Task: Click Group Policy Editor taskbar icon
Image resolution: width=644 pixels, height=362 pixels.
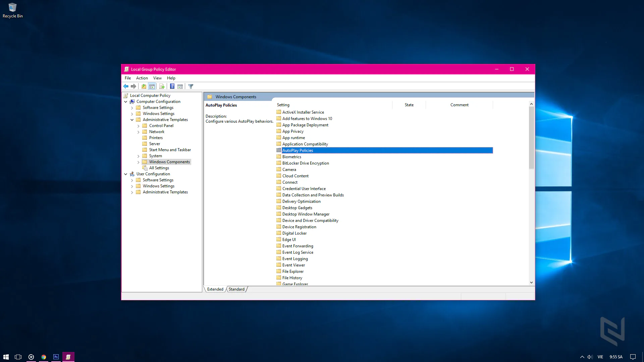Action: click(68, 357)
